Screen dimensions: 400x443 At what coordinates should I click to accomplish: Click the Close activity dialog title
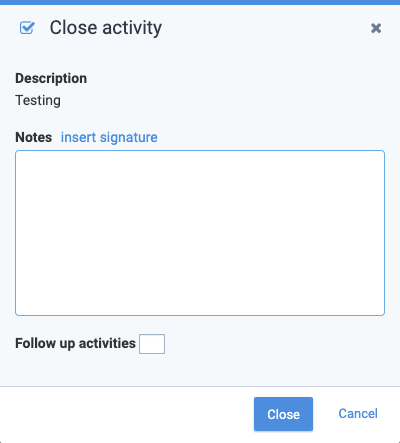pos(106,28)
